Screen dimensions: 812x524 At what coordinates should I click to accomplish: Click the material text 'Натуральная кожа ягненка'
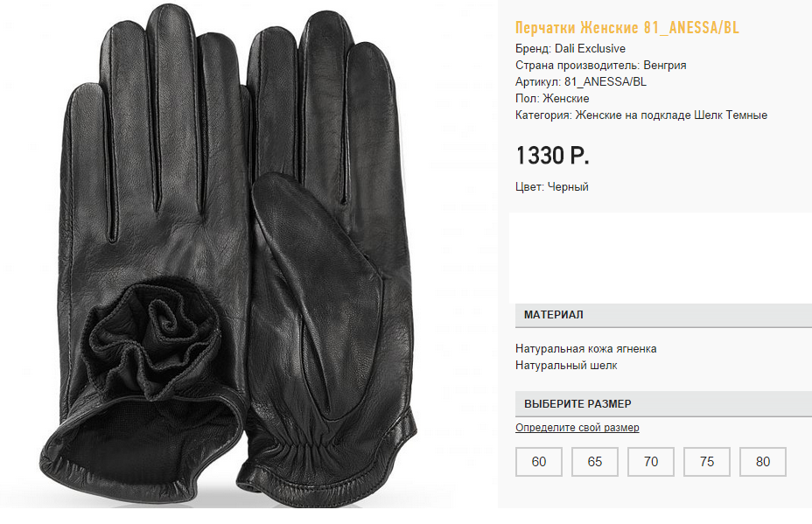586,349
